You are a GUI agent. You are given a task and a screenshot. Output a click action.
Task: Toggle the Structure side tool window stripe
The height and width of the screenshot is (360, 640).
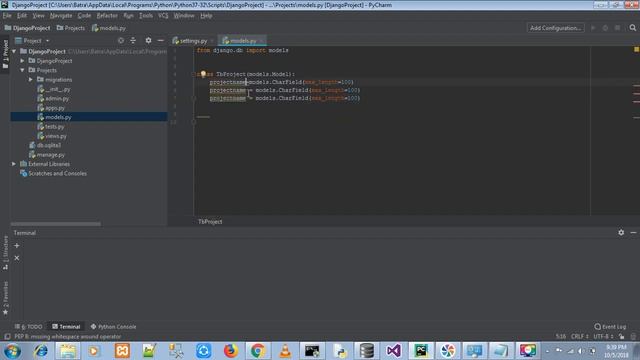(5, 253)
